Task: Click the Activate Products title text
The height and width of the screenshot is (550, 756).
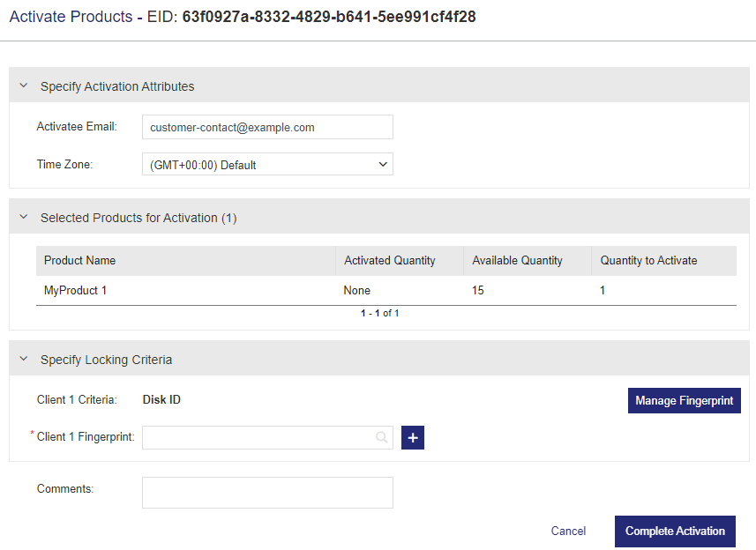Action: pos(71,17)
